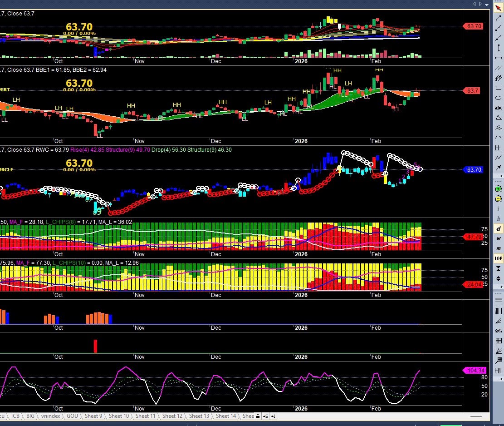This screenshot has height=426, width=504.
Task: Switch to the GOU sheet tab
Action: (72, 416)
